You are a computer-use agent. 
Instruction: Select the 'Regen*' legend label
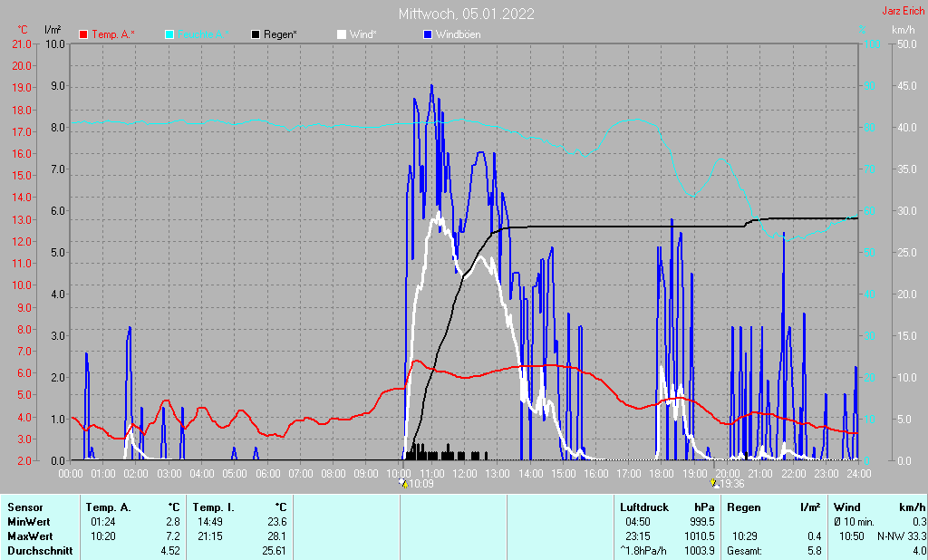tap(280, 35)
